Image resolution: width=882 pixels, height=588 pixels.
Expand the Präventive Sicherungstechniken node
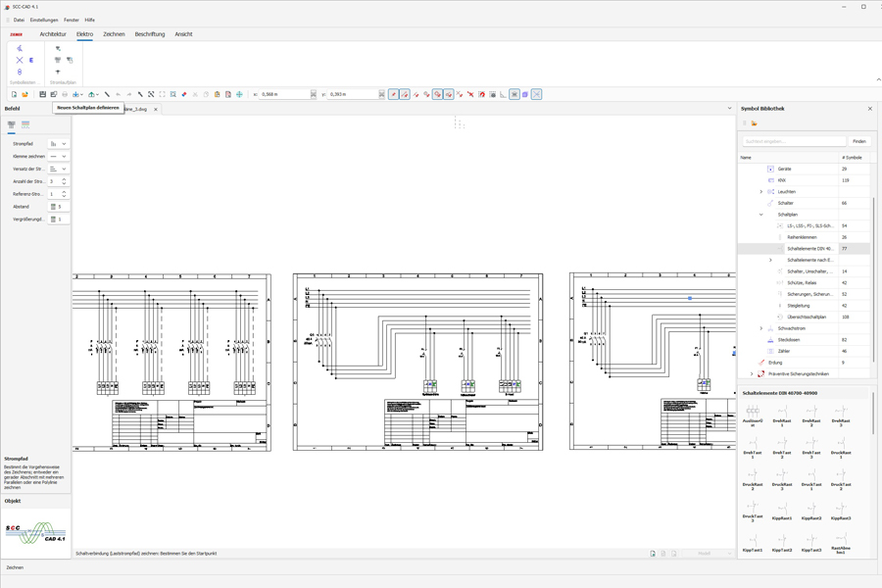pyautogui.click(x=752, y=374)
